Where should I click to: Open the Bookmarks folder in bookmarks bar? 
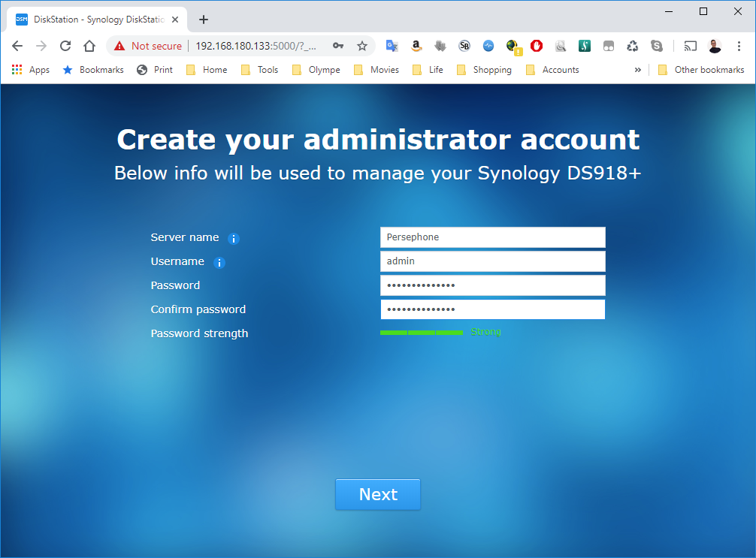click(93, 70)
